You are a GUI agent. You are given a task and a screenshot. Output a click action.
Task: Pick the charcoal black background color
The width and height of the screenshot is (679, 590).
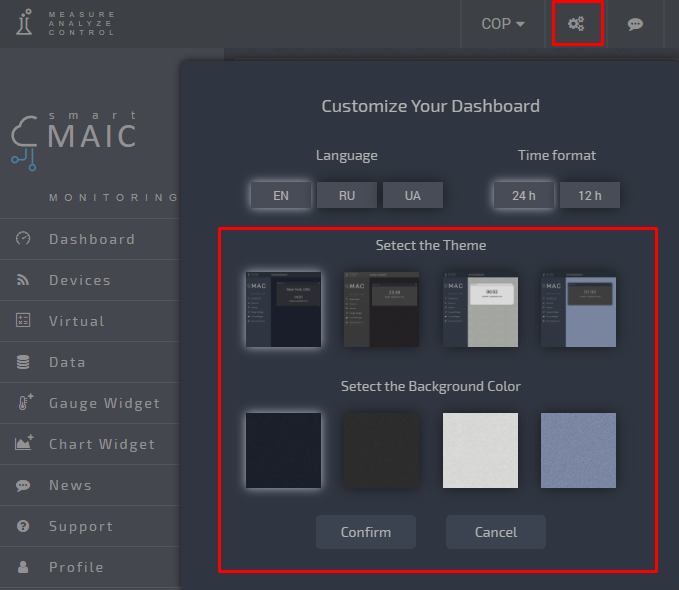tap(382, 450)
